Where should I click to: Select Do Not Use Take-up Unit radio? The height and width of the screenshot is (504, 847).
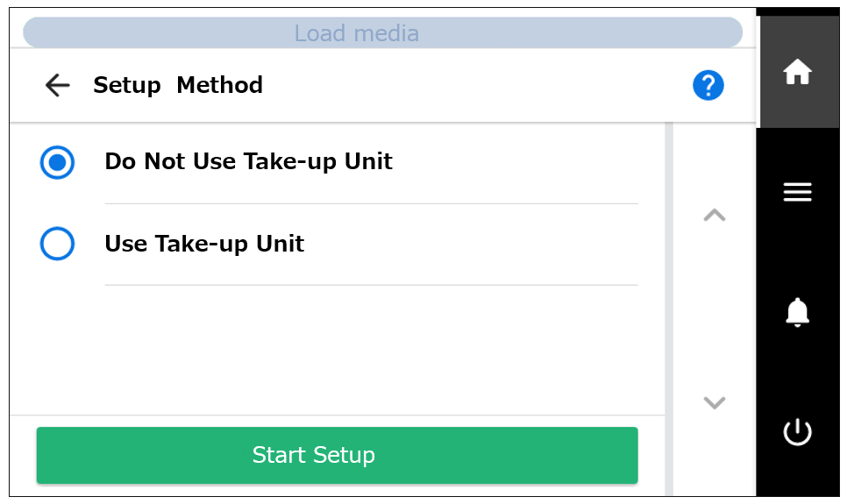pos(57,162)
